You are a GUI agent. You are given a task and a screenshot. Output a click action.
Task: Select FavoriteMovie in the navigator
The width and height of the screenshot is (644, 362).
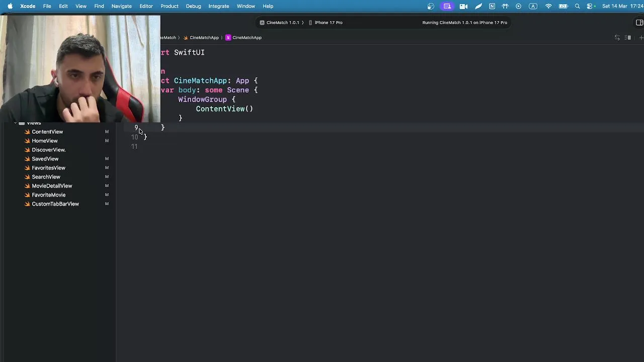[x=49, y=195]
